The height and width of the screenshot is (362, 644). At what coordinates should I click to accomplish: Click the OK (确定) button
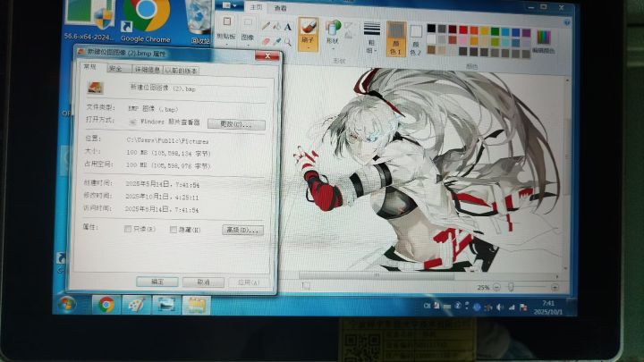click(157, 282)
